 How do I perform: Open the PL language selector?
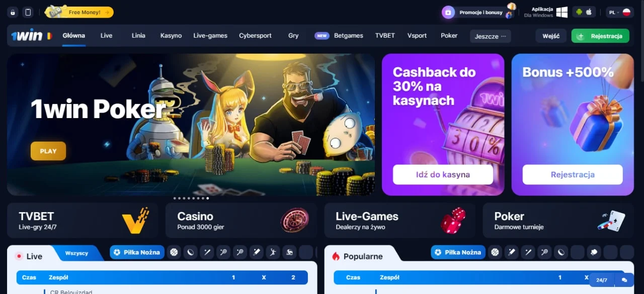tap(619, 12)
